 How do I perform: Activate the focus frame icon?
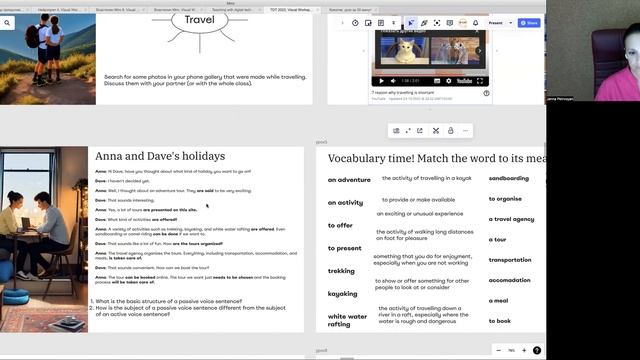click(437, 23)
